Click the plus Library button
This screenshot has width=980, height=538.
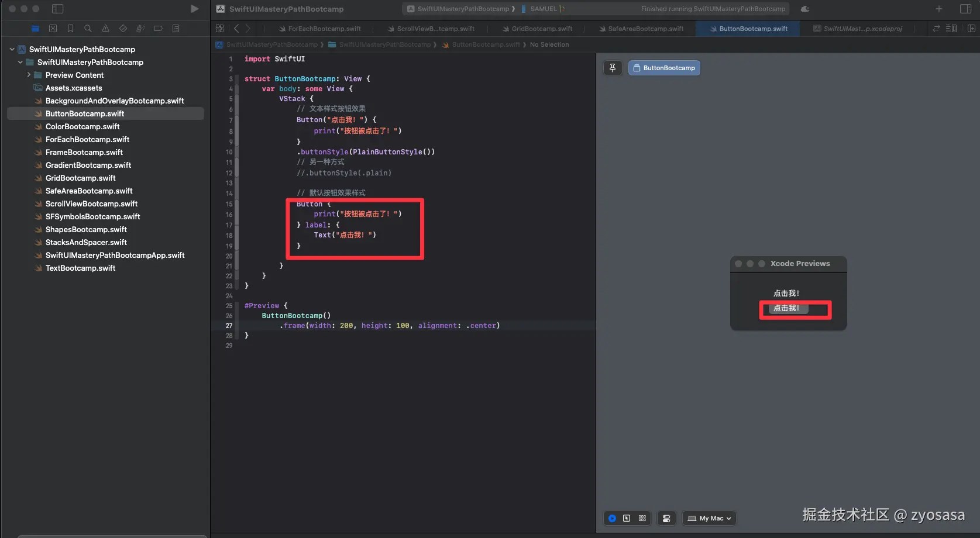939,9
